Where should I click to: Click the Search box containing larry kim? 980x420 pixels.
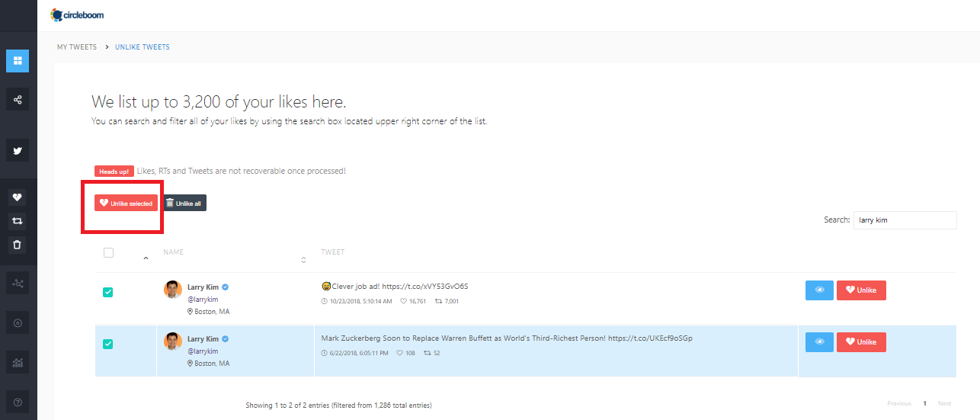point(905,220)
